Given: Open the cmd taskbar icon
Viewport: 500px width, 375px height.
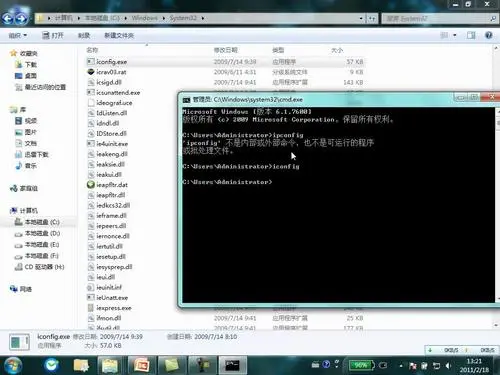Looking at the screenshot, I should [232, 365].
